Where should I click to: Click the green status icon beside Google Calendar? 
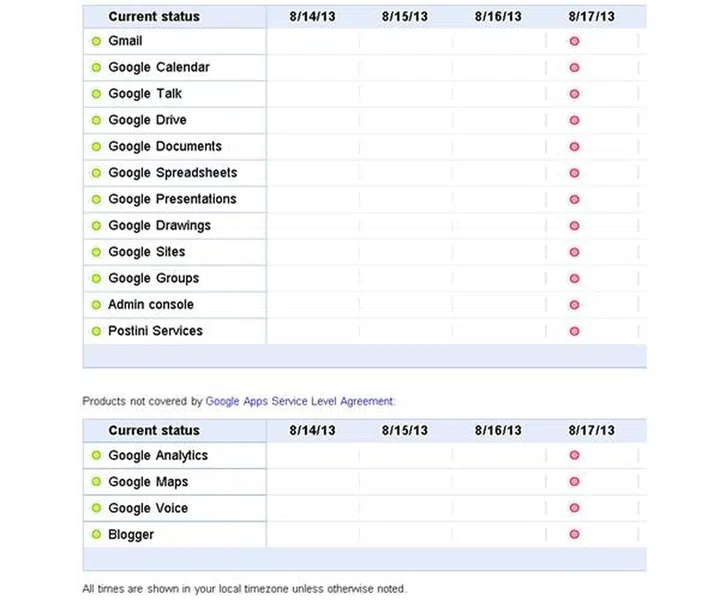[x=96, y=68]
